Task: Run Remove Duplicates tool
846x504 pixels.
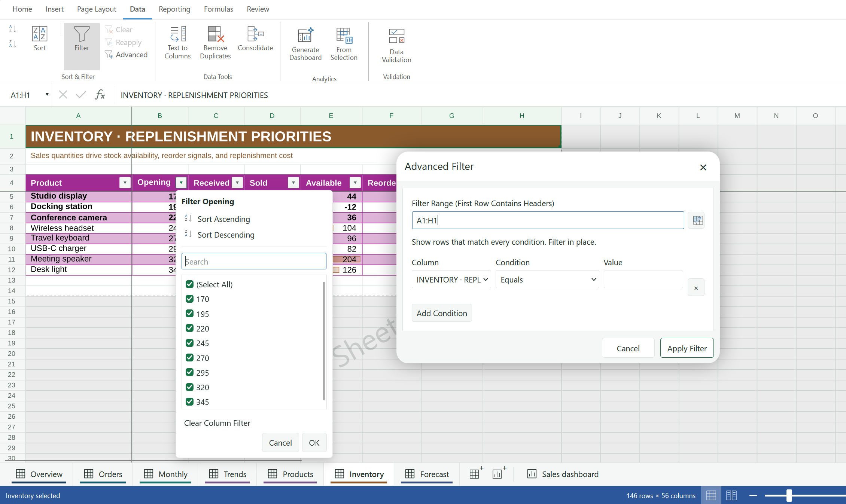Action: pyautogui.click(x=215, y=42)
